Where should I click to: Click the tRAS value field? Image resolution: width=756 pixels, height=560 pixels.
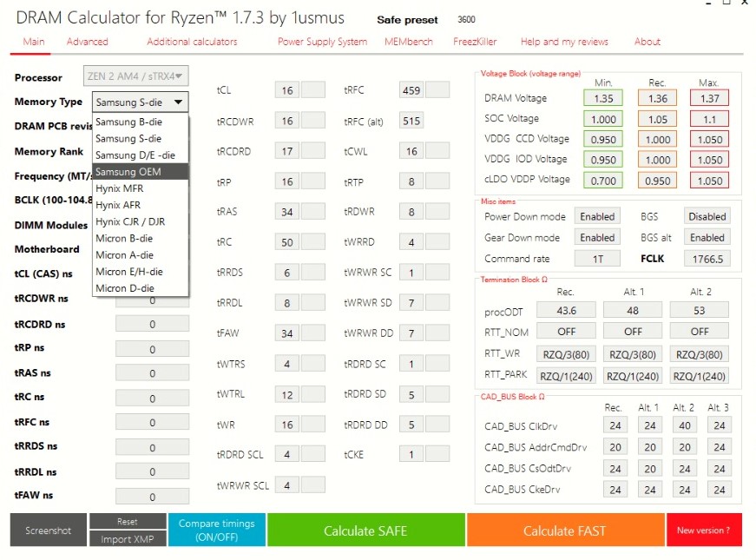(x=287, y=212)
